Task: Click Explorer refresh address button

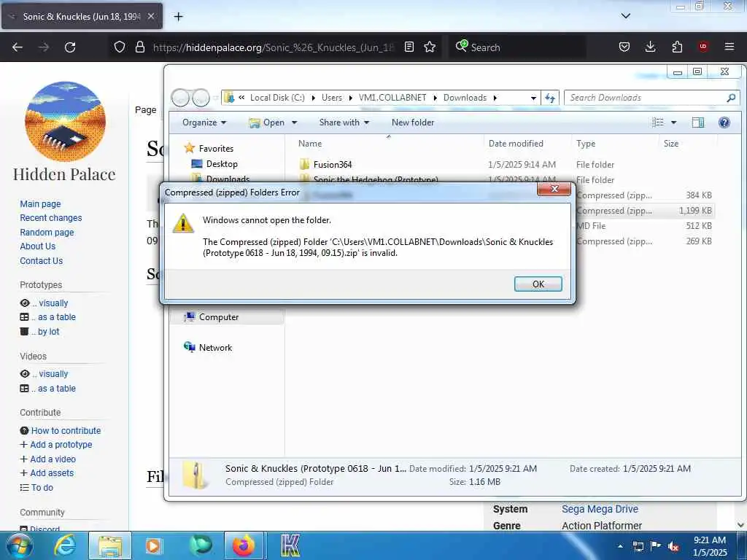Action: (x=550, y=98)
